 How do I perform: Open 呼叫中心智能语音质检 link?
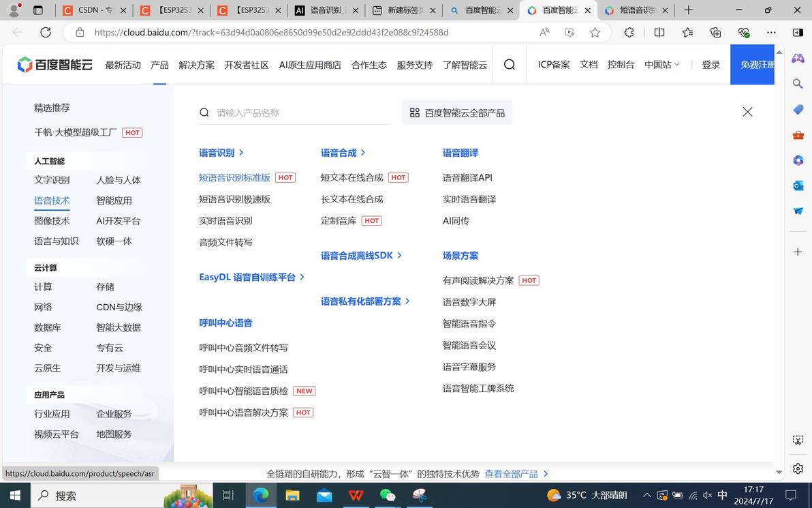243,391
